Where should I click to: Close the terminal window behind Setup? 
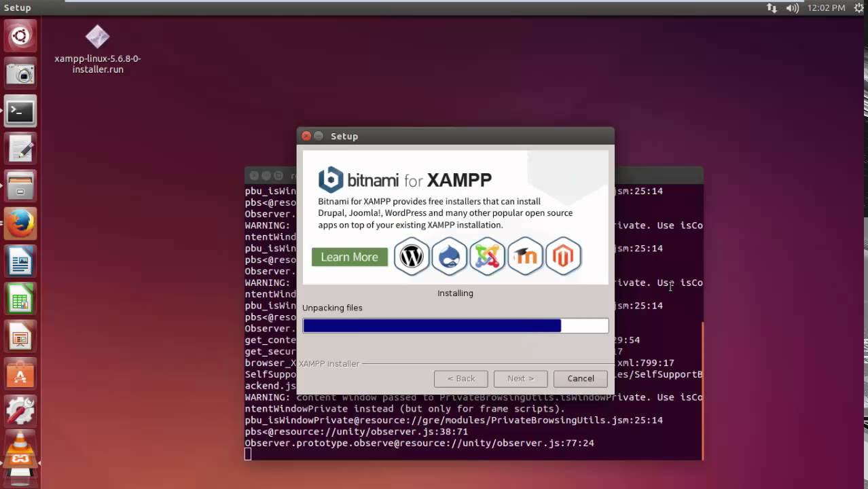tap(254, 175)
